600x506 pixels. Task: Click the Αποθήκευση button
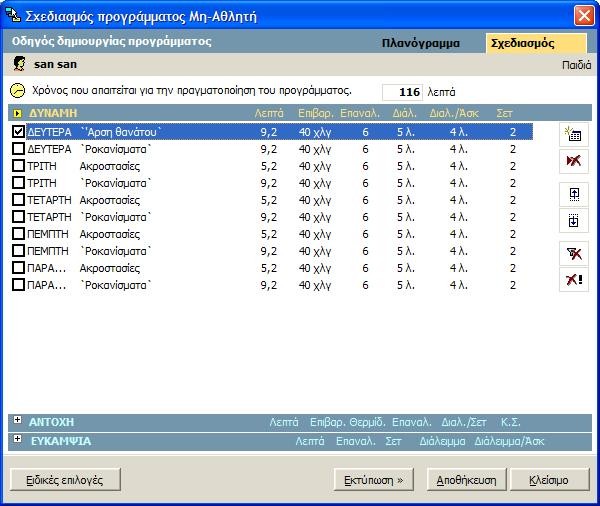click(x=466, y=480)
